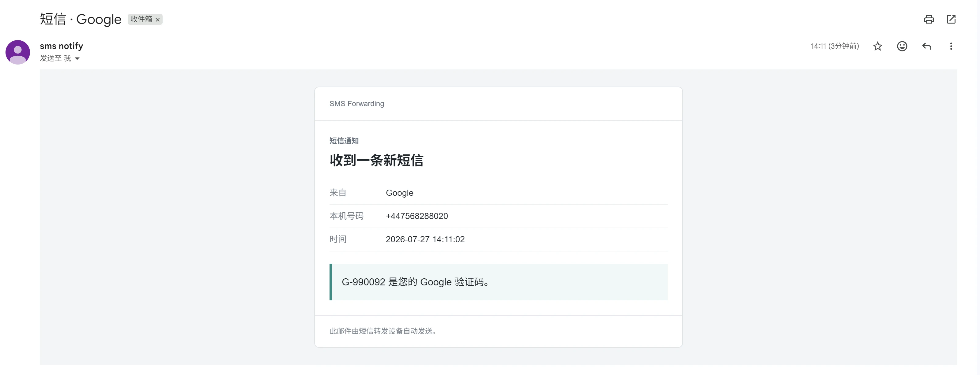Click the email subject 短信 · Google
The image size is (980, 375).
pyautogui.click(x=80, y=19)
